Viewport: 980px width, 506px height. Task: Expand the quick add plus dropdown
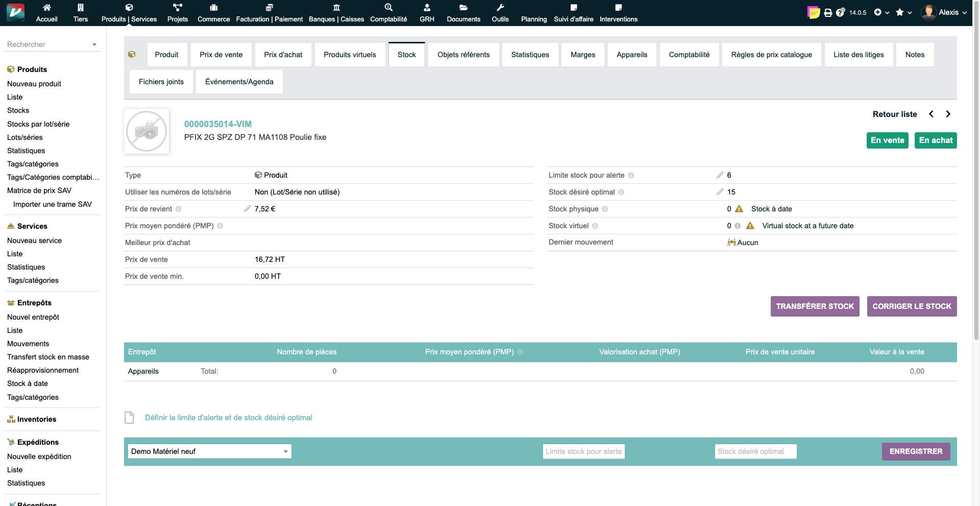881,12
